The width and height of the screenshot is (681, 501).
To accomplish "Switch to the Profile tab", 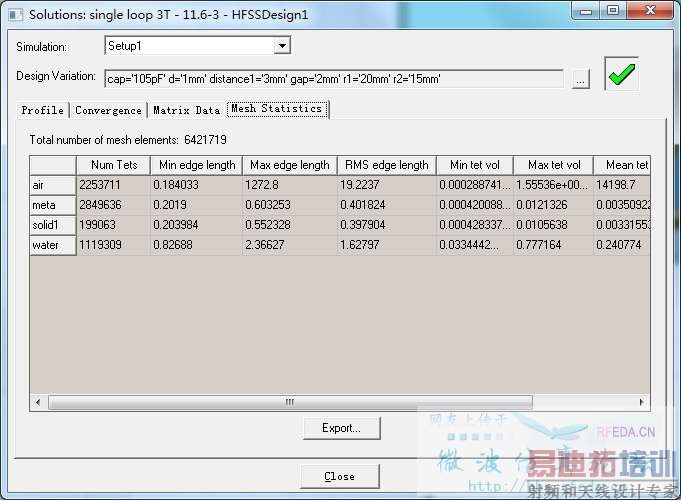I will click(x=43, y=110).
